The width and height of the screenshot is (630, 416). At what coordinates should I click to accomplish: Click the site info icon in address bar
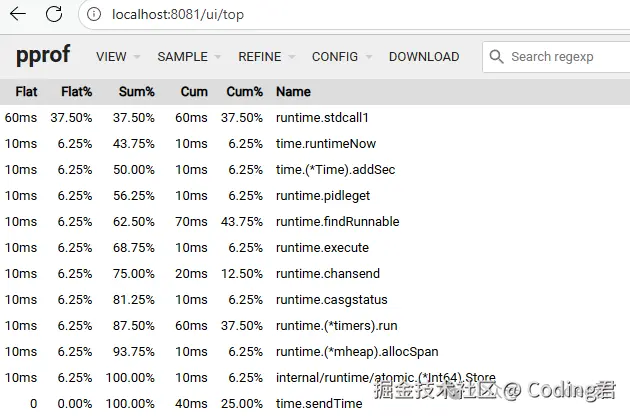pos(94,15)
